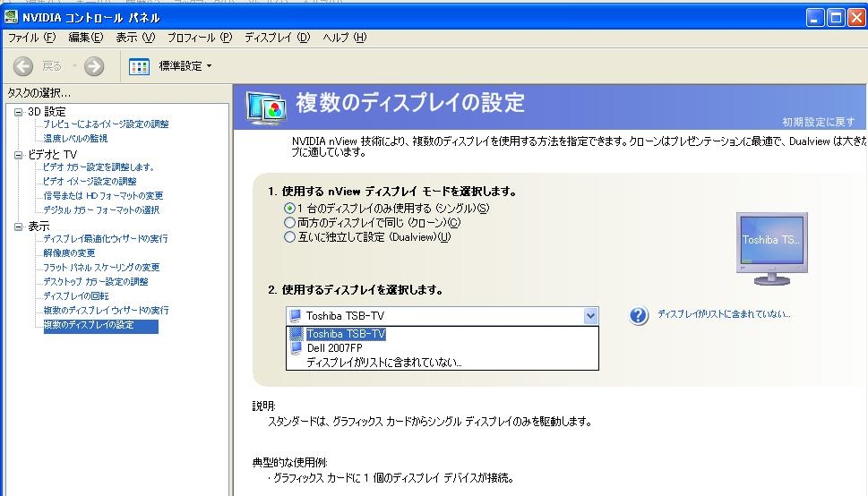Select highlighted 複数のディスプレイの設定 task

pos(100,326)
